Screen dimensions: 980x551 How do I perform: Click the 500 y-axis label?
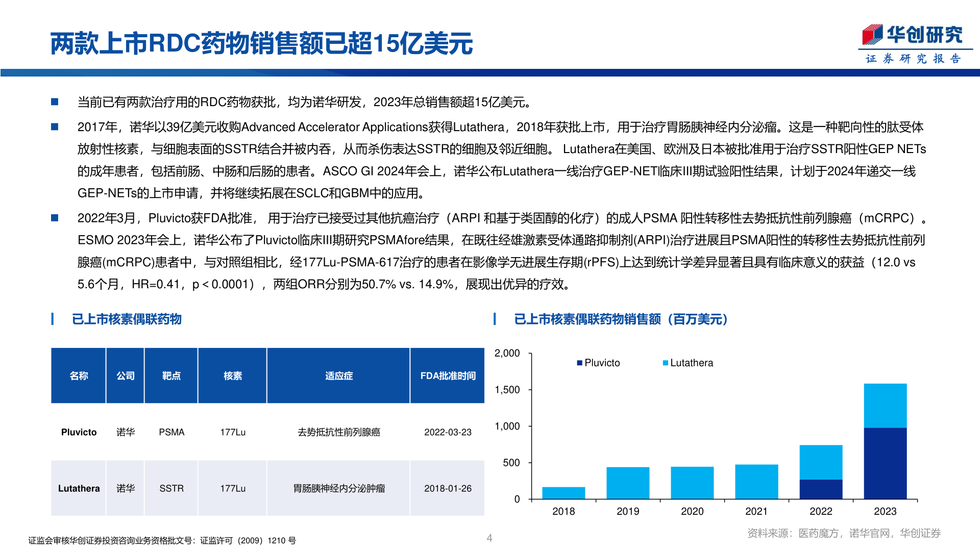[511, 463]
